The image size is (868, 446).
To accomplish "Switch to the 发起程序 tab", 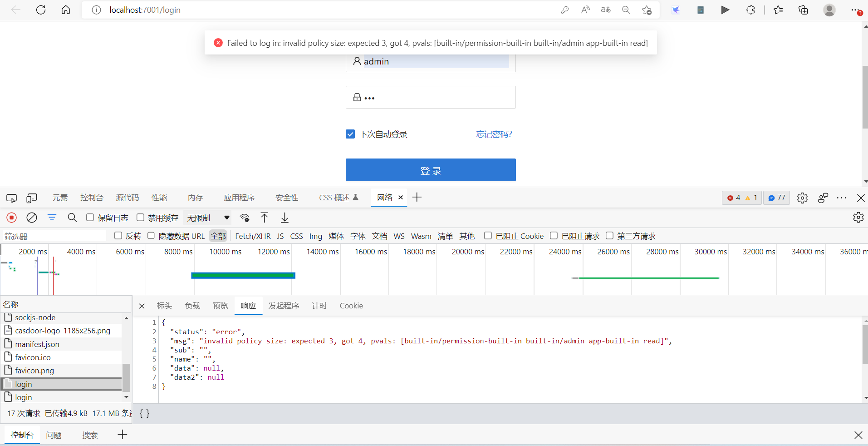I will pos(283,306).
